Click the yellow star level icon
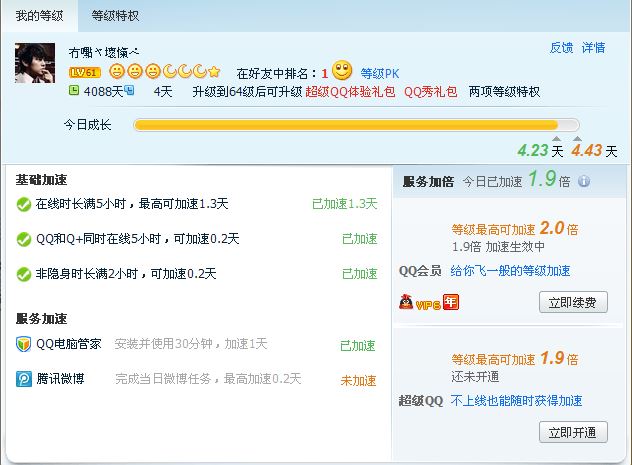This screenshot has height=465, width=632. tap(214, 72)
